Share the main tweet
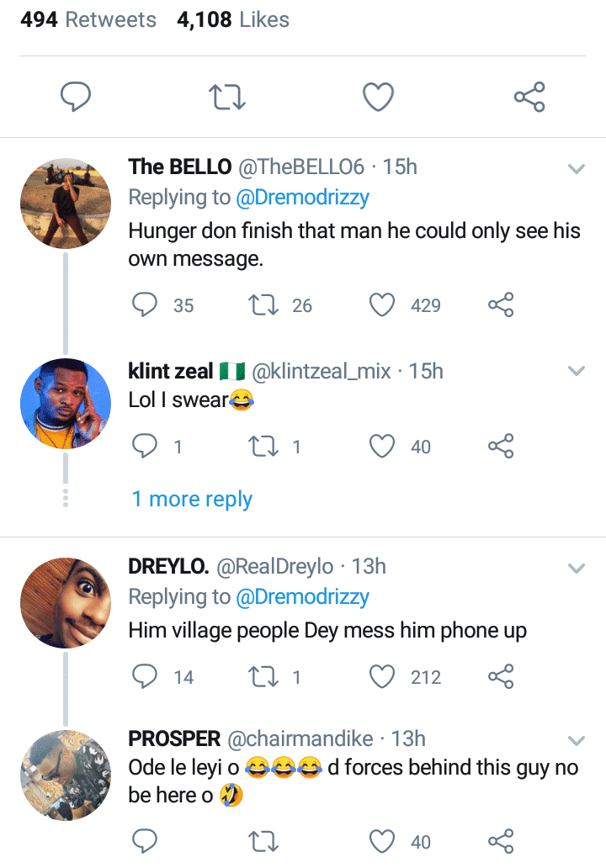This screenshot has width=606, height=868. coord(529,98)
